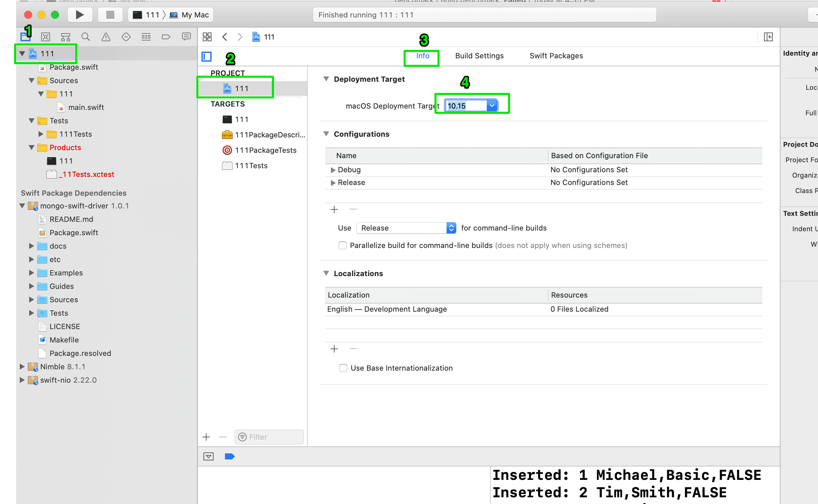Switch to the Swift Packages tab
The height and width of the screenshot is (504, 818).
[556, 56]
